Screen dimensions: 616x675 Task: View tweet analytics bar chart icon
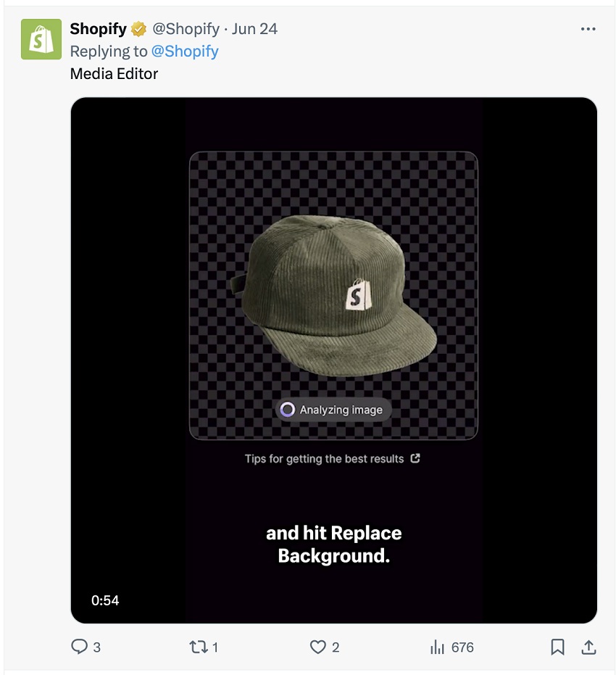(437, 647)
